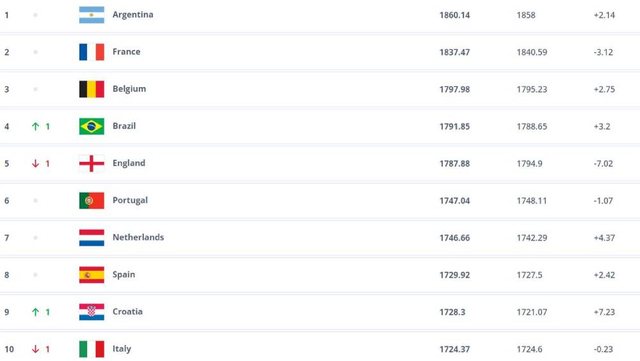Image resolution: width=640 pixels, height=361 pixels.
Task: Click Argentina's total points 1860.14
Action: (x=455, y=15)
